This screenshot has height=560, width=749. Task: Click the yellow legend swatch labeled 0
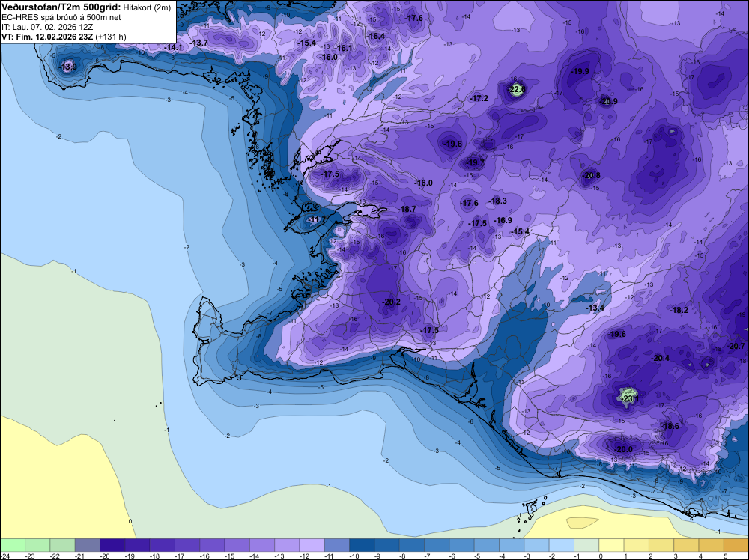tap(611, 545)
